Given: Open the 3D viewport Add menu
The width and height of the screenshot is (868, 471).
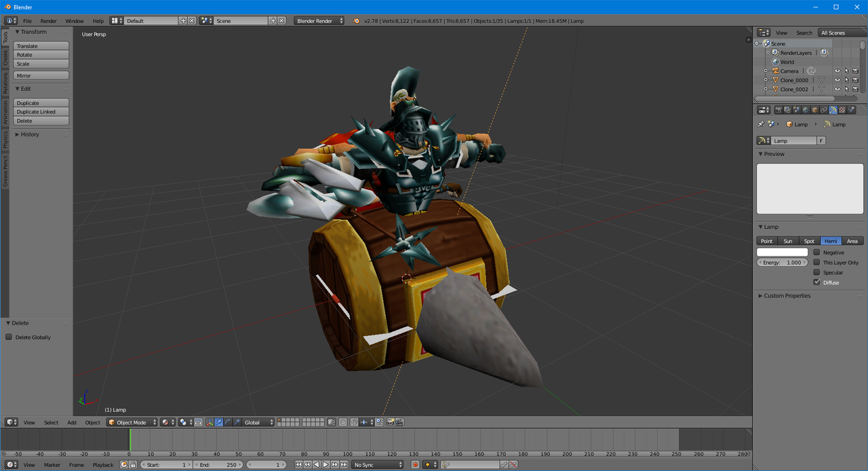Looking at the screenshot, I should click(71, 422).
